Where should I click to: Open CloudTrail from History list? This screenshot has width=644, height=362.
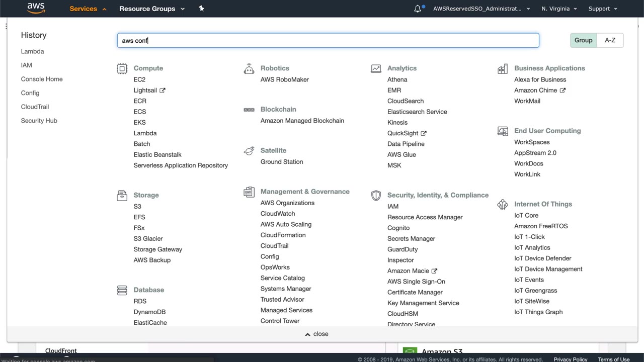(35, 107)
